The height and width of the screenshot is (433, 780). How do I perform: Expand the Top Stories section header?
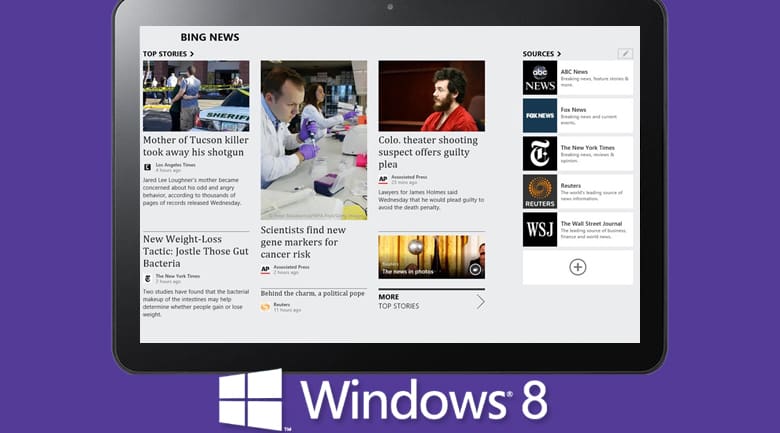tap(168, 54)
